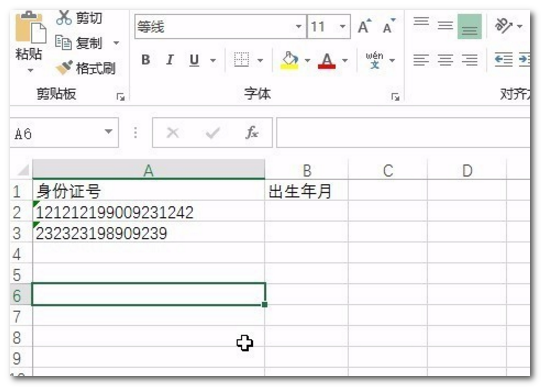Open phonetic guide dropdown arrow

pos(392,60)
